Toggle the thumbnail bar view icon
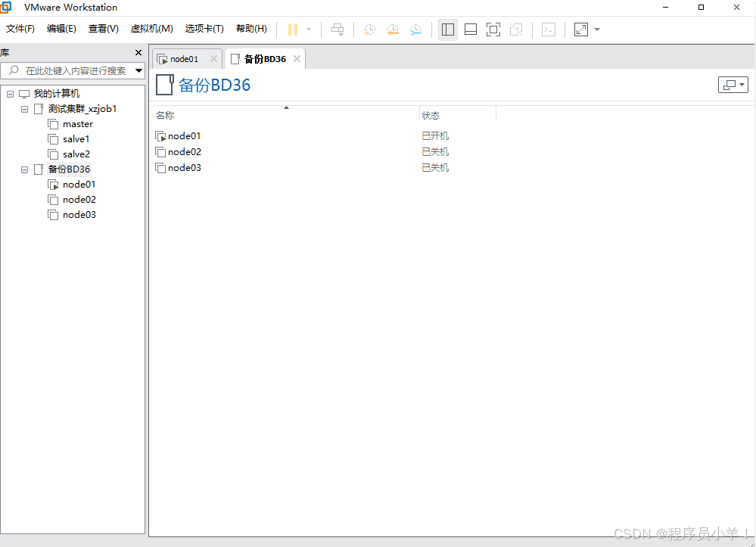Viewport: 756px width, 547px height. (471, 30)
